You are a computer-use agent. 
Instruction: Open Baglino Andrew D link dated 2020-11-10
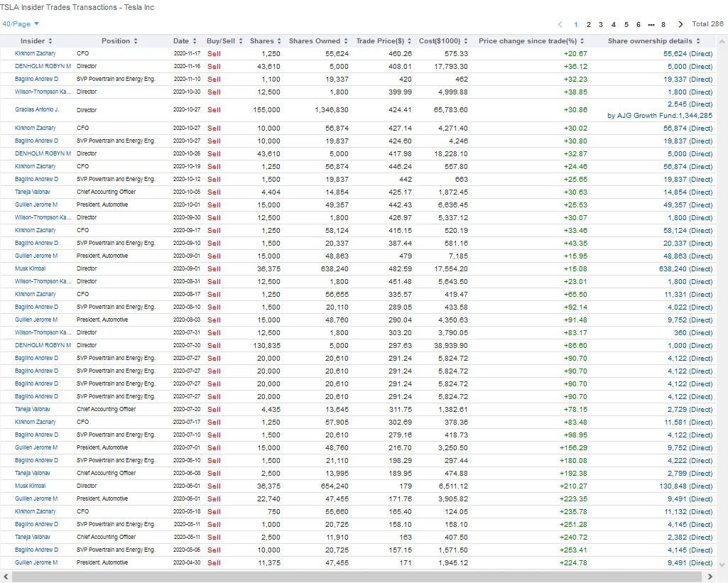click(x=36, y=79)
